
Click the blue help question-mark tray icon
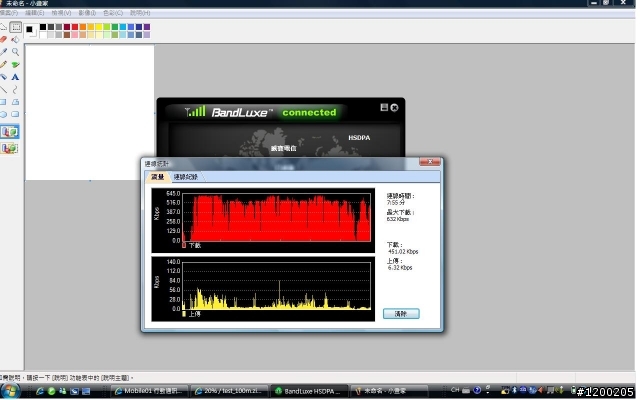pos(477,391)
